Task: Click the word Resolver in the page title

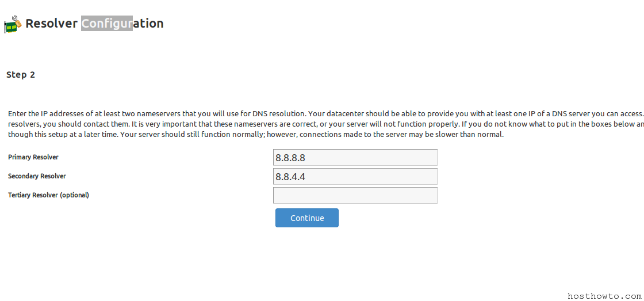Action: pyautogui.click(x=51, y=24)
